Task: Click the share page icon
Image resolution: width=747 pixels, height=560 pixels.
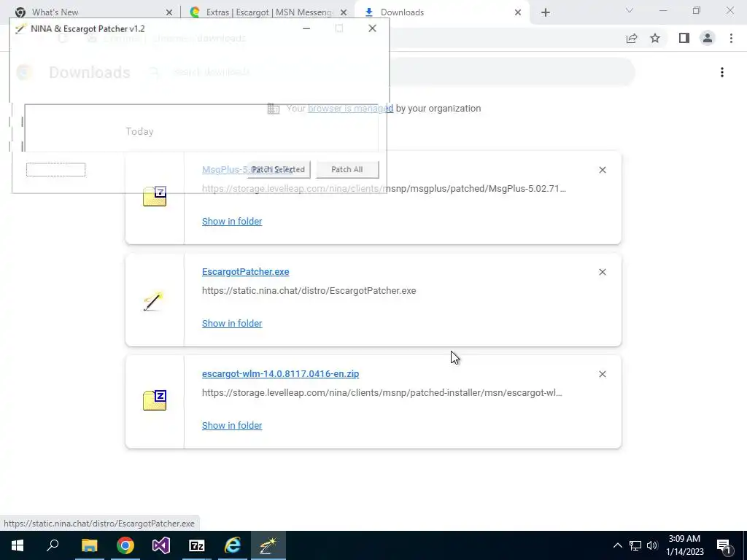Action: [632, 39]
